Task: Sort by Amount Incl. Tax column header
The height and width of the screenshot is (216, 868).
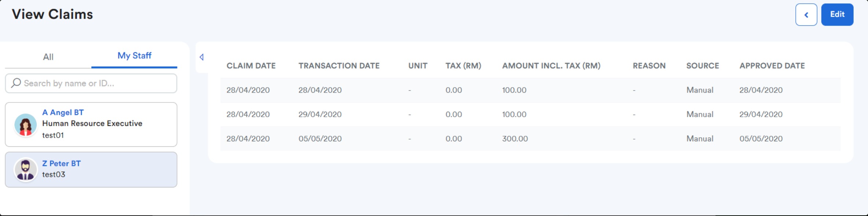Action: click(551, 66)
